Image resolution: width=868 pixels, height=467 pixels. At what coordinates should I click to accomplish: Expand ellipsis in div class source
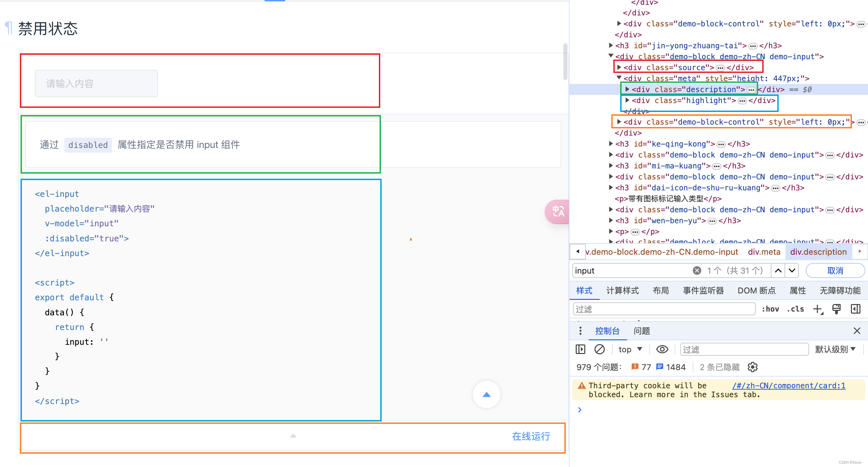(x=720, y=68)
